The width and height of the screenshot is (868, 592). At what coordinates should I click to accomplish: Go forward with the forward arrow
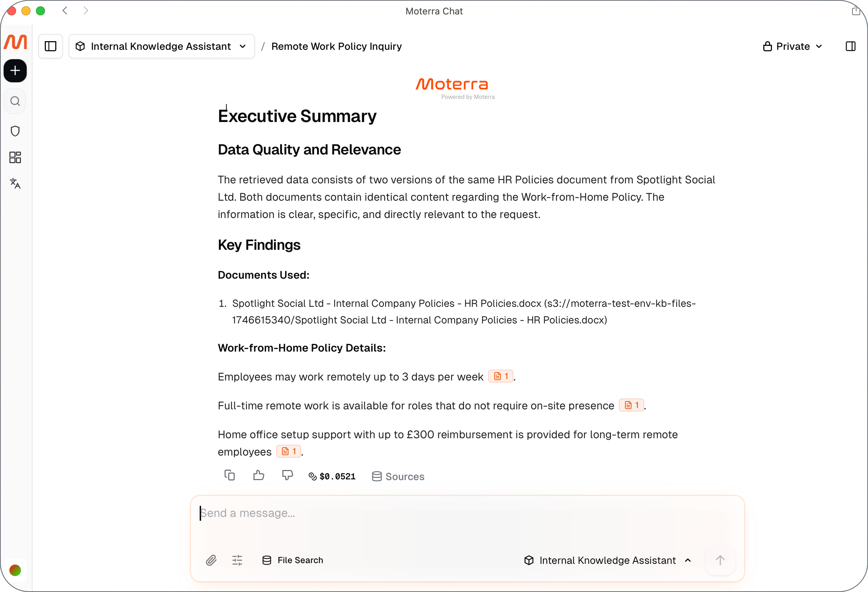pos(86,10)
